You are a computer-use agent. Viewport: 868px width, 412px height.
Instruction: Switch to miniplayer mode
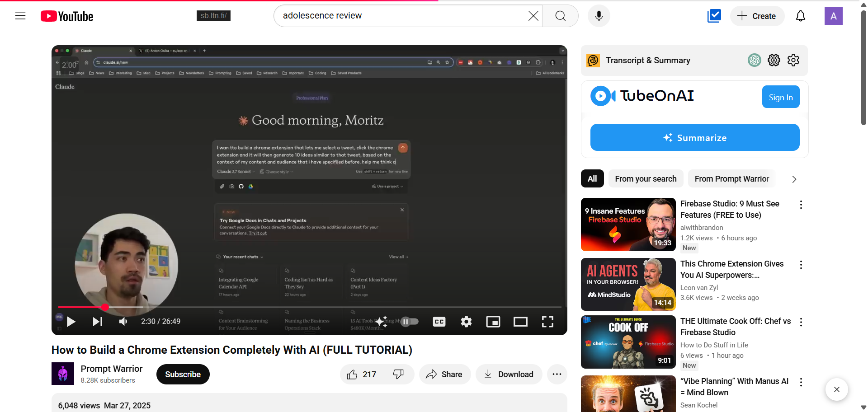tap(493, 322)
